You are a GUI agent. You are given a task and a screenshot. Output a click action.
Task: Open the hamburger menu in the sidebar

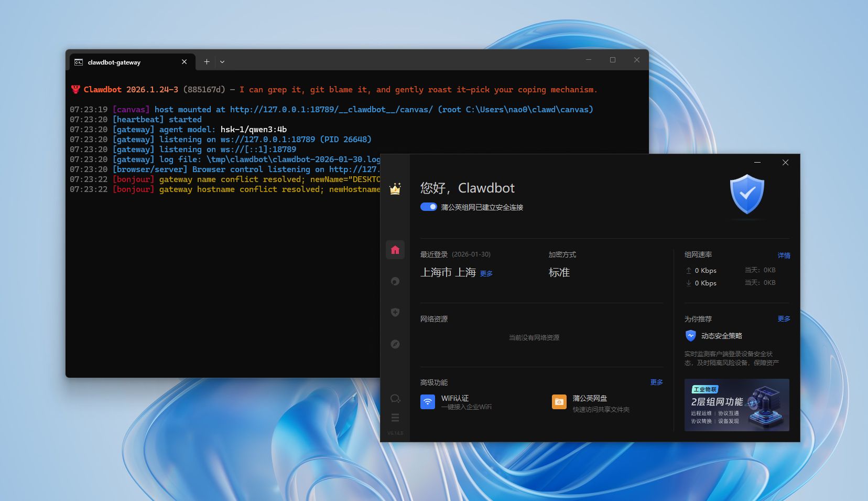click(395, 418)
